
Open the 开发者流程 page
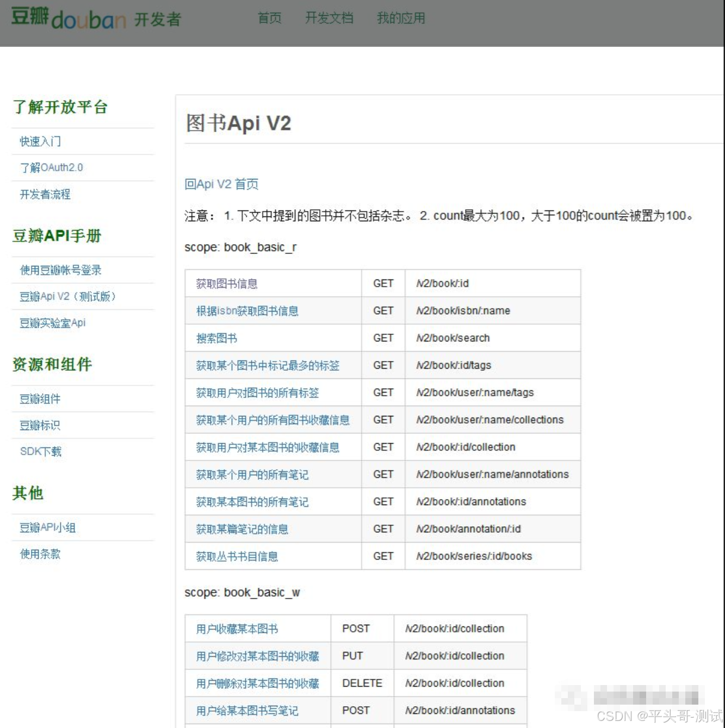coord(44,195)
